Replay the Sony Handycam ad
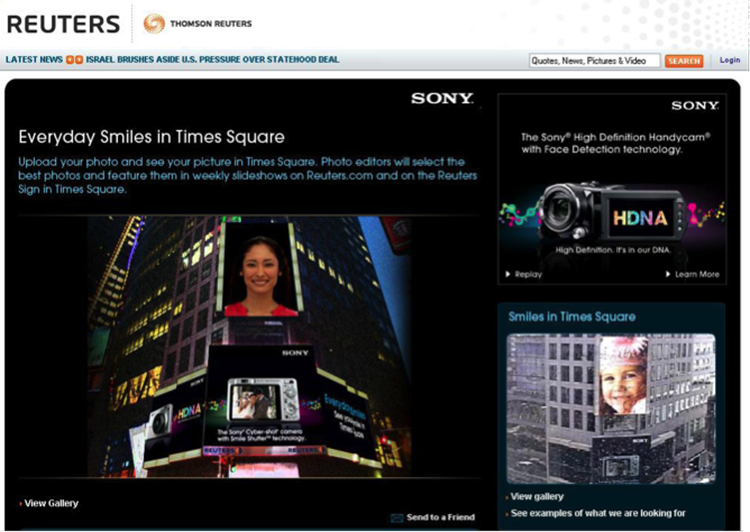750x532 pixels. [x=524, y=274]
